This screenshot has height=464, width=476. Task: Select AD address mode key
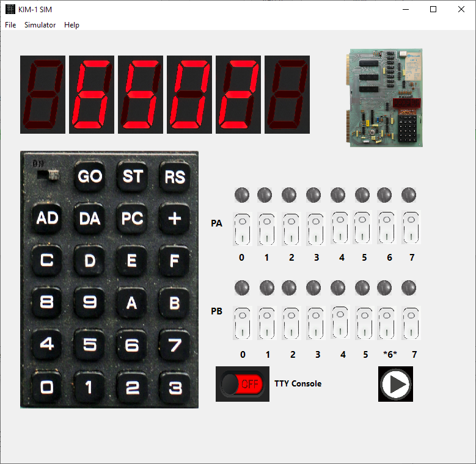point(47,218)
